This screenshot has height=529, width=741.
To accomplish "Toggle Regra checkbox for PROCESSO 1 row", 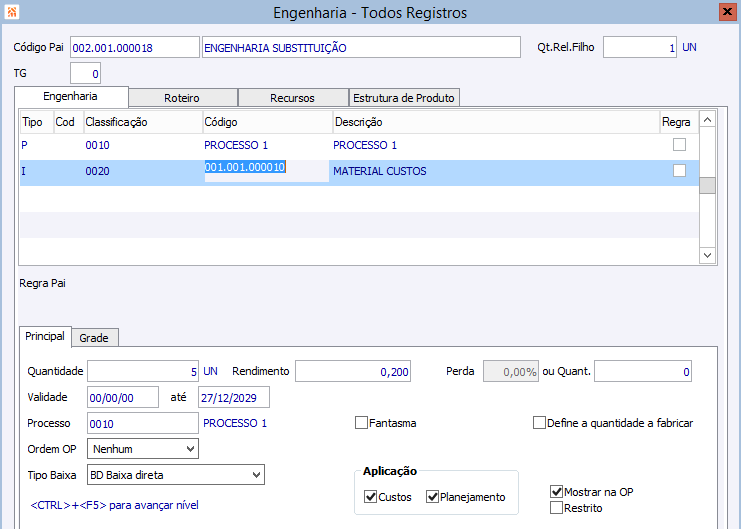I will click(x=680, y=145).
